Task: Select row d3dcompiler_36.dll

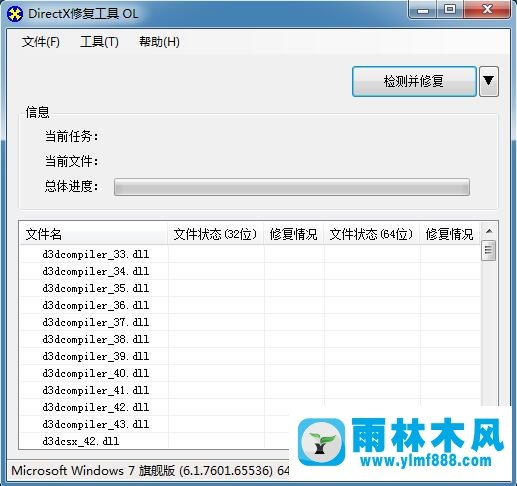Action: pos(250,305)
